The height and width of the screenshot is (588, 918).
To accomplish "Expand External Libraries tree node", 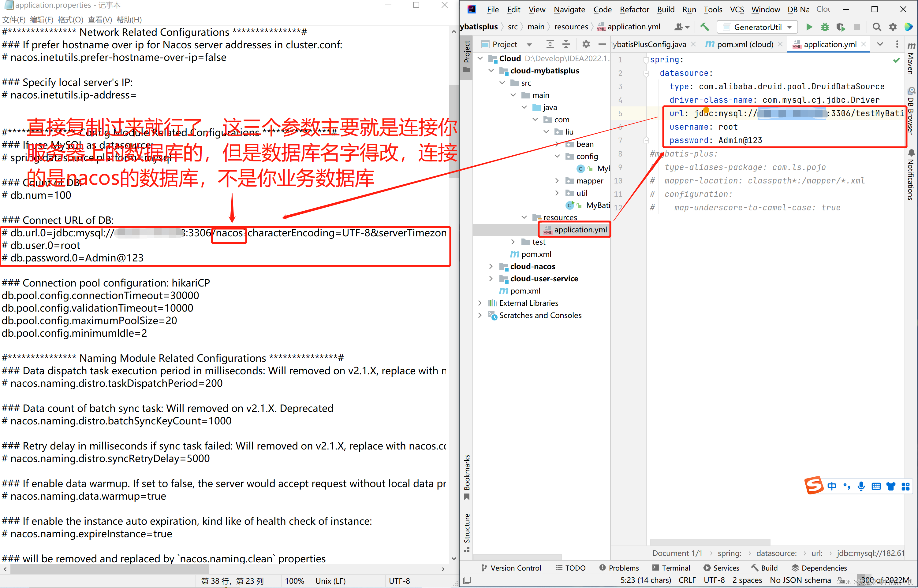I will [480, 303].
